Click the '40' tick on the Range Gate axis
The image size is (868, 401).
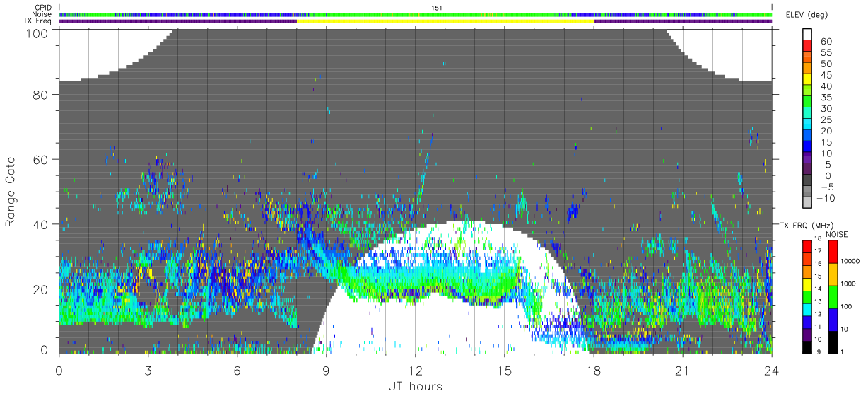(41, 224)
